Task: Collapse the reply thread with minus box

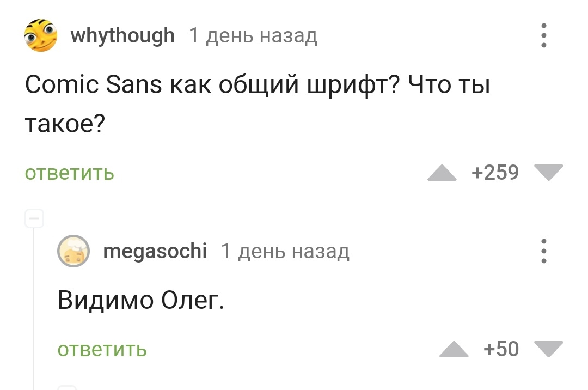Action: (x=34, y=219)
